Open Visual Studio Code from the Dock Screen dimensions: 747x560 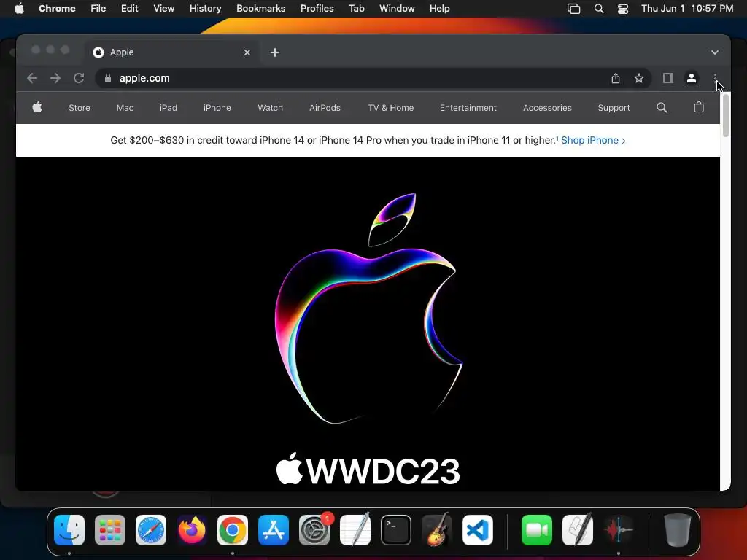pyautogui.click(x=478, y=530)
